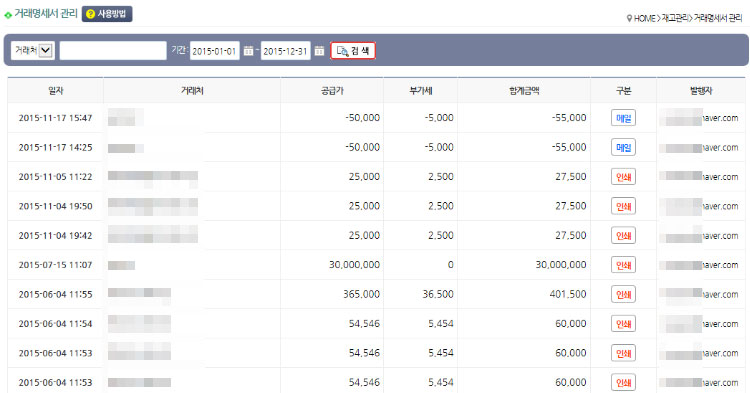
Task: Open 재고관리 breadcrumb link
Action: pyautogui.click(x=674, y=18)
